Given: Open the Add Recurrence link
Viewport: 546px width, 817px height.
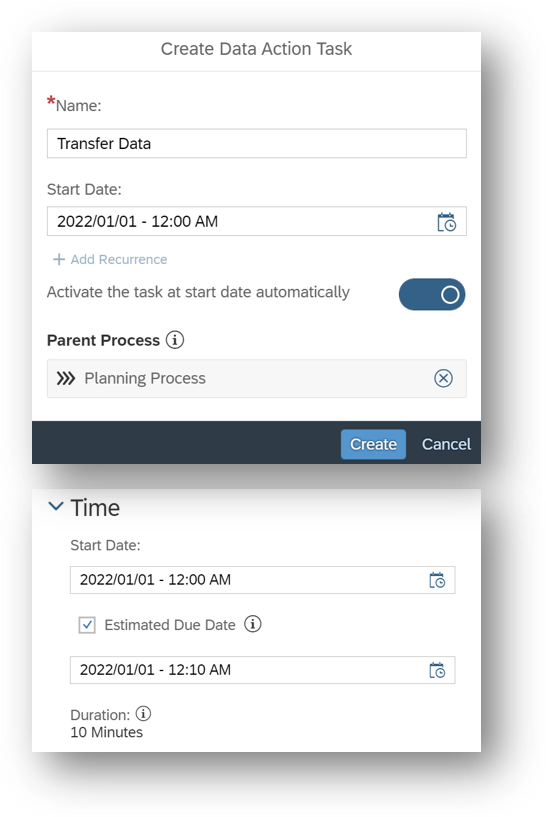Looking at the screenshot, I should tap(119, 259).
